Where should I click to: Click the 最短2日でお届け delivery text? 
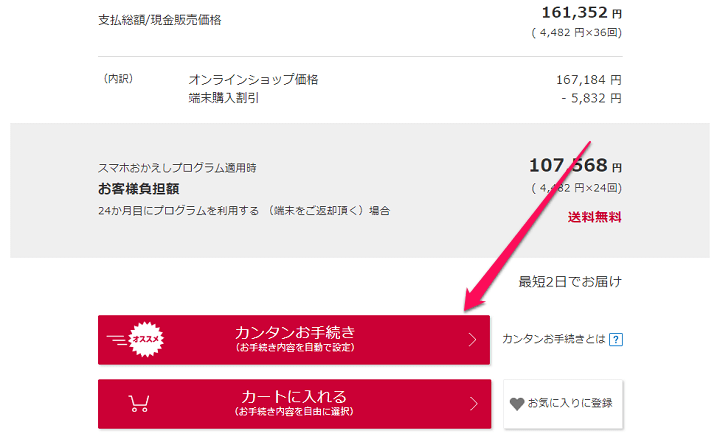click(x=570, y=281)
